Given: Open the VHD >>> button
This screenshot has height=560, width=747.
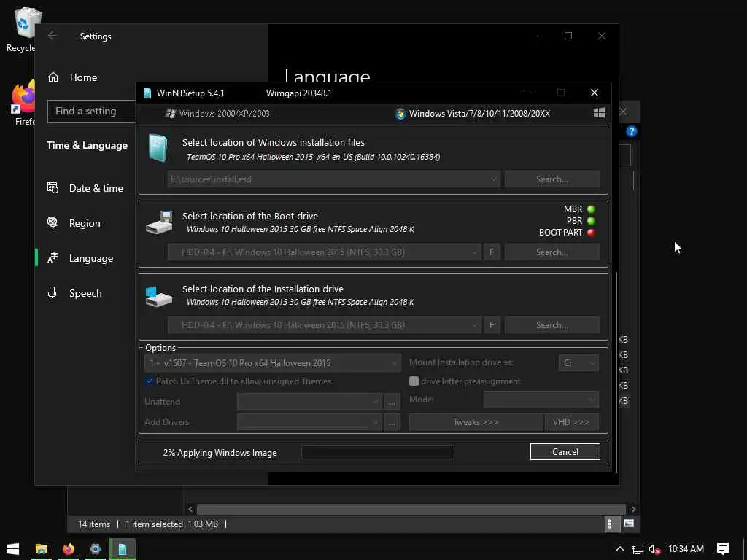Looking at the screenshot, I should (571, 422).
